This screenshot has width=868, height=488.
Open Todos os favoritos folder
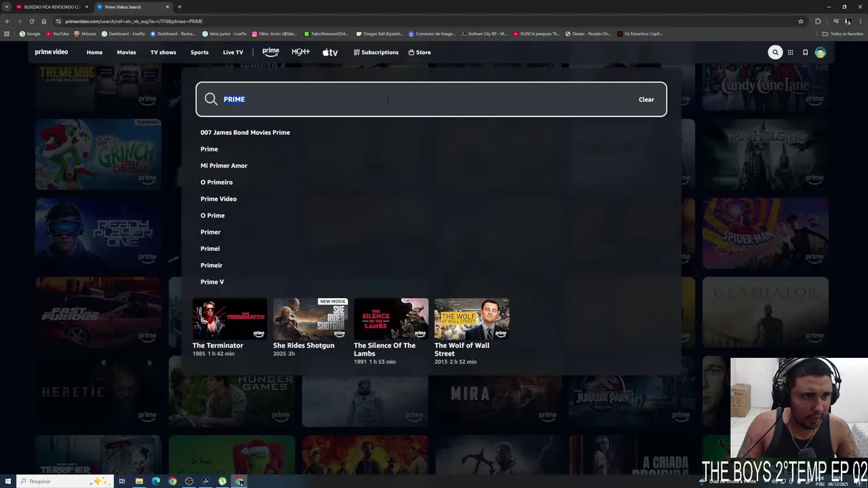[x=842, y=33]
